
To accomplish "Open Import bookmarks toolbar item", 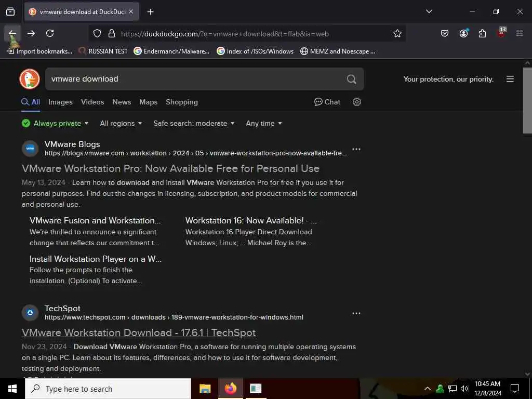I will (x=39, y=51).
